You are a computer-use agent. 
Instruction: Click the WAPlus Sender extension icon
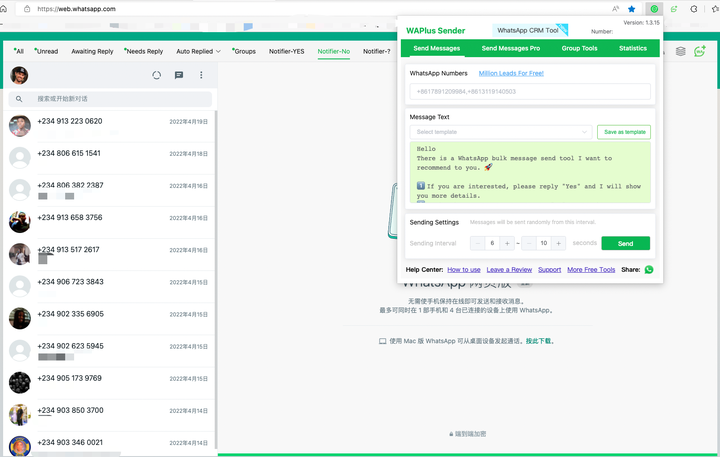(654, 9)
